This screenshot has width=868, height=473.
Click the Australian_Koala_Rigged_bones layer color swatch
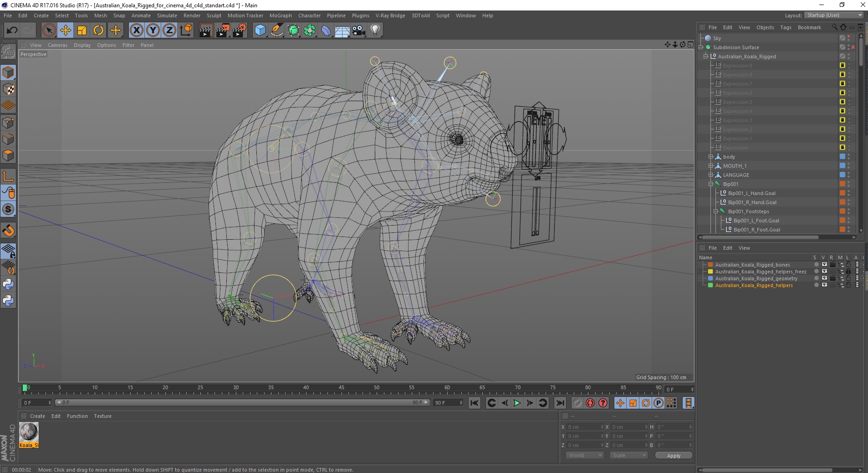coord(710,265)
